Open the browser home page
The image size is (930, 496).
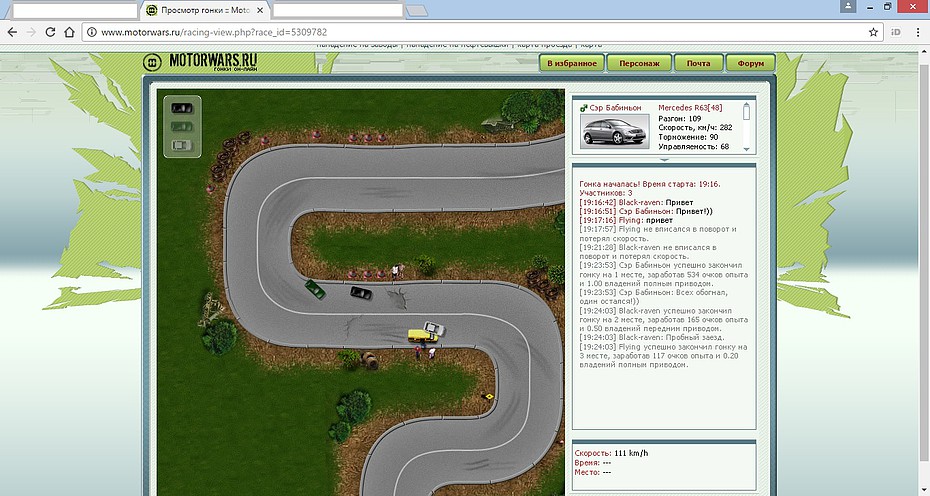tap(69, 32)
